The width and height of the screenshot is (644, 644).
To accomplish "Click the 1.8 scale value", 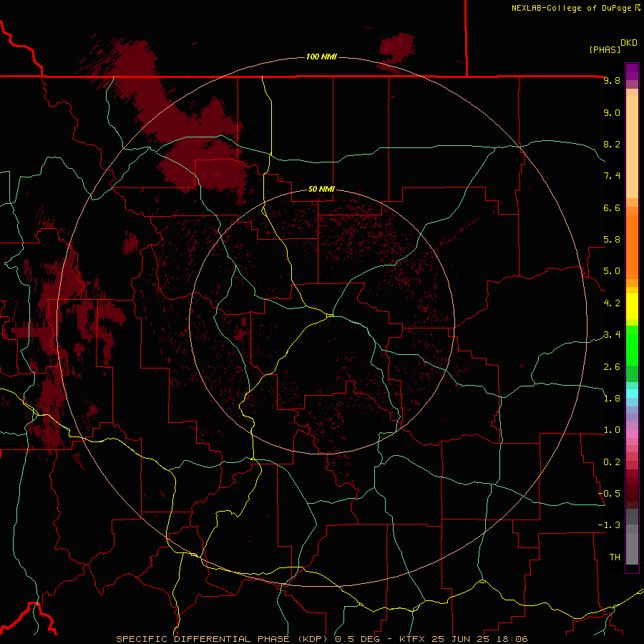I will (612, 399).
